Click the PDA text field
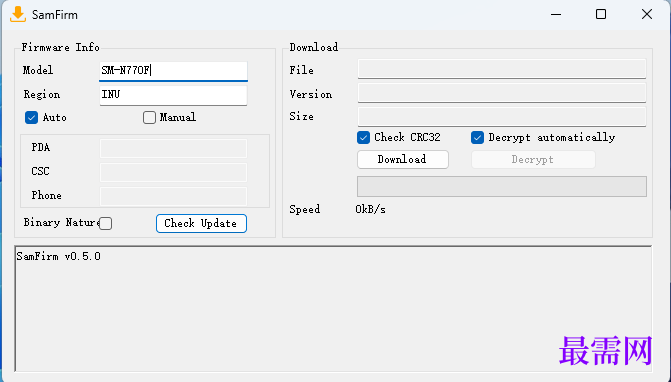Viewport: 671px width, 382px height. 173,148
